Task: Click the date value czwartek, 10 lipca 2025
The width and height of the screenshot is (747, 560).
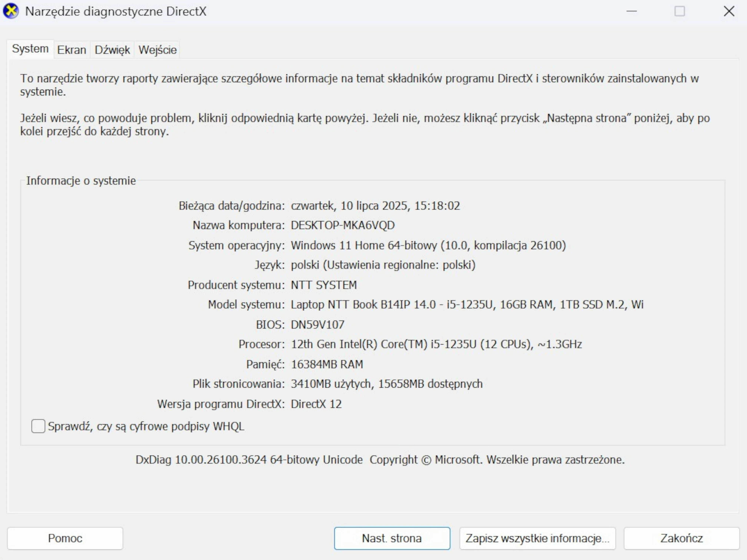Action: [375, 206]
